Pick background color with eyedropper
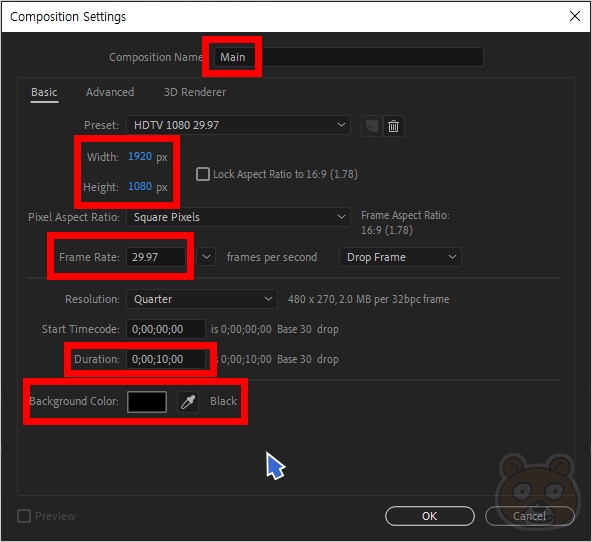 pos(188,402)
